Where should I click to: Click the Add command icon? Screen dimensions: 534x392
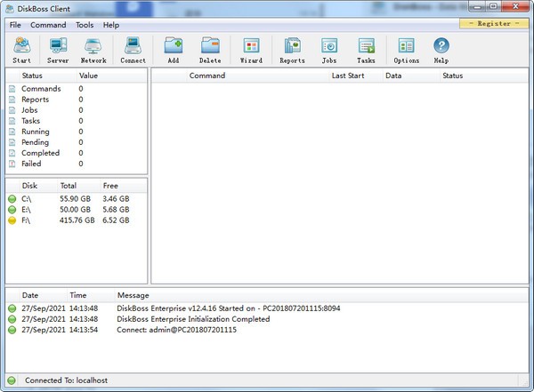click(173, 50)
